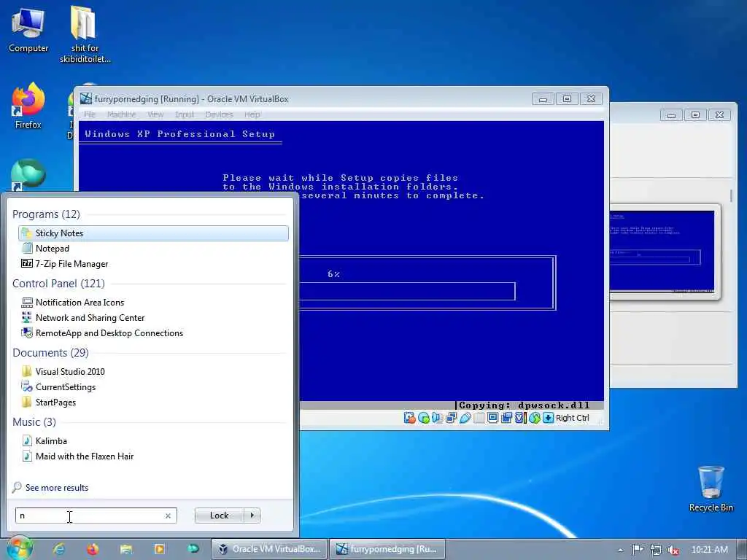The image size is (747, 560).
Task: Open the Input menu in VM window
Action: pos(185,114)
